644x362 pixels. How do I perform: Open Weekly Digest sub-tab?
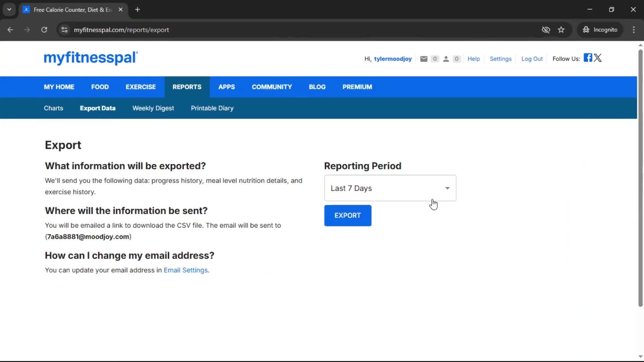tap(153, 108)
